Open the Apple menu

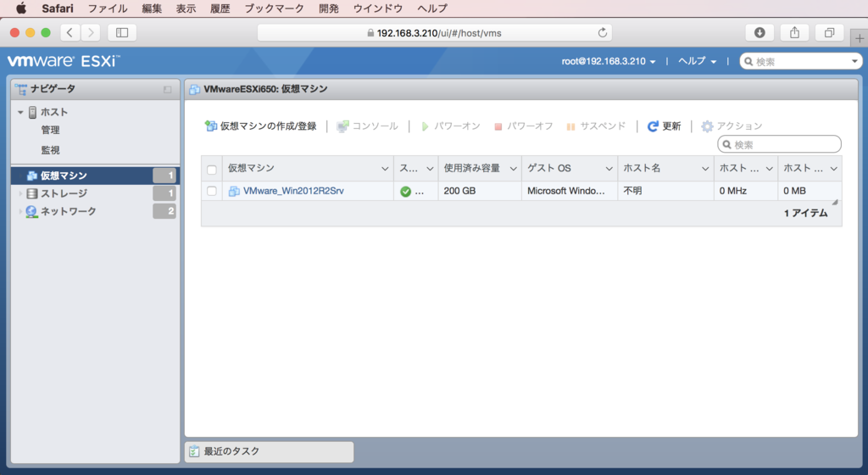(x=21, y=8)
